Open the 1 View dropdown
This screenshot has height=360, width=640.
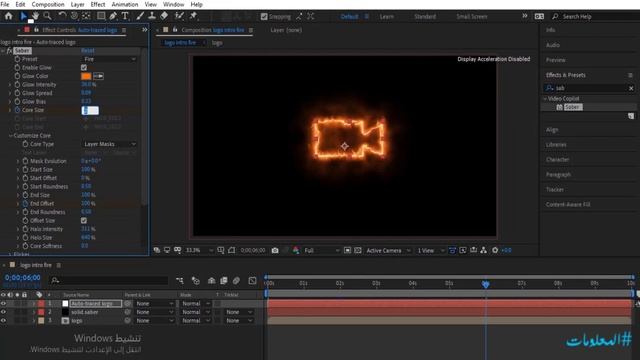430,250
